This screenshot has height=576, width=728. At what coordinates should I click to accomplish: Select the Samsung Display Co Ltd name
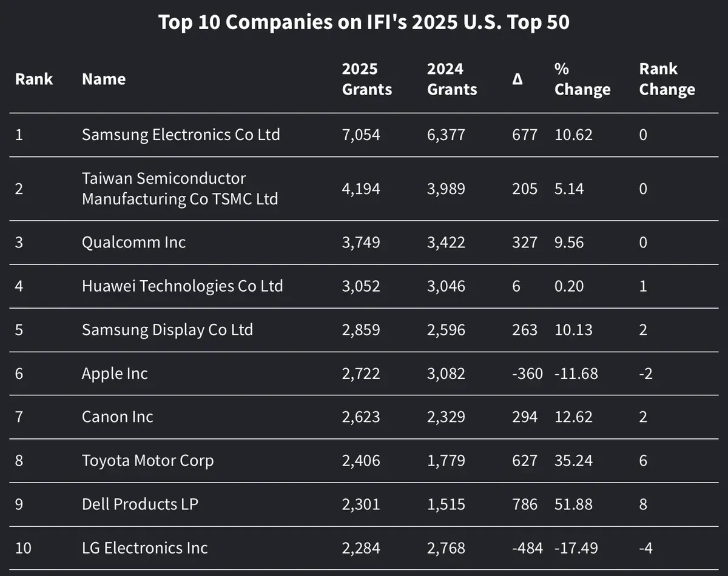pos(167,330)
